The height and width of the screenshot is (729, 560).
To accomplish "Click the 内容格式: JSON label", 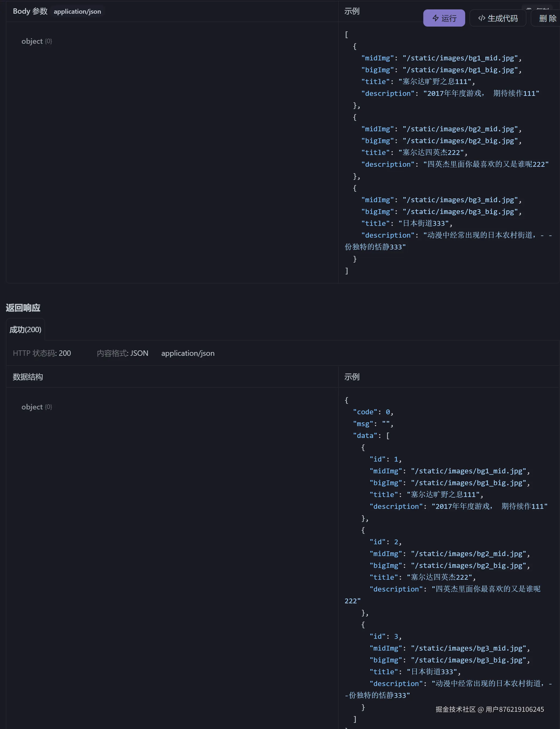I will tap(122, 353).
